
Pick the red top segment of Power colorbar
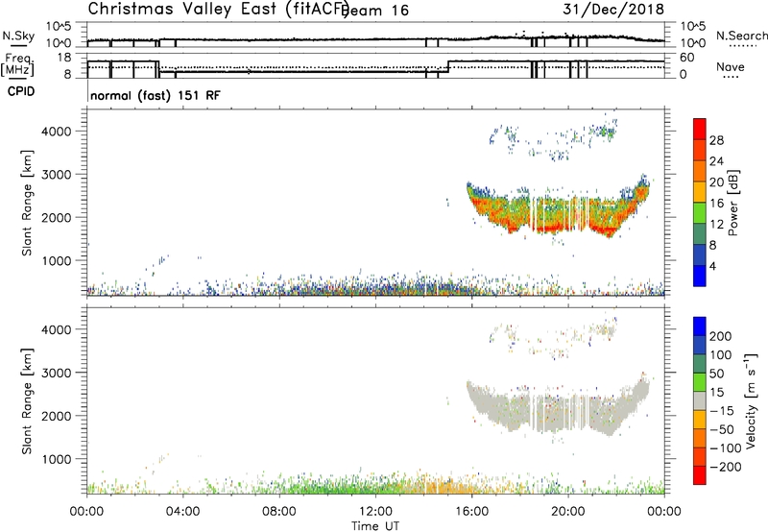tap(700, 130)
